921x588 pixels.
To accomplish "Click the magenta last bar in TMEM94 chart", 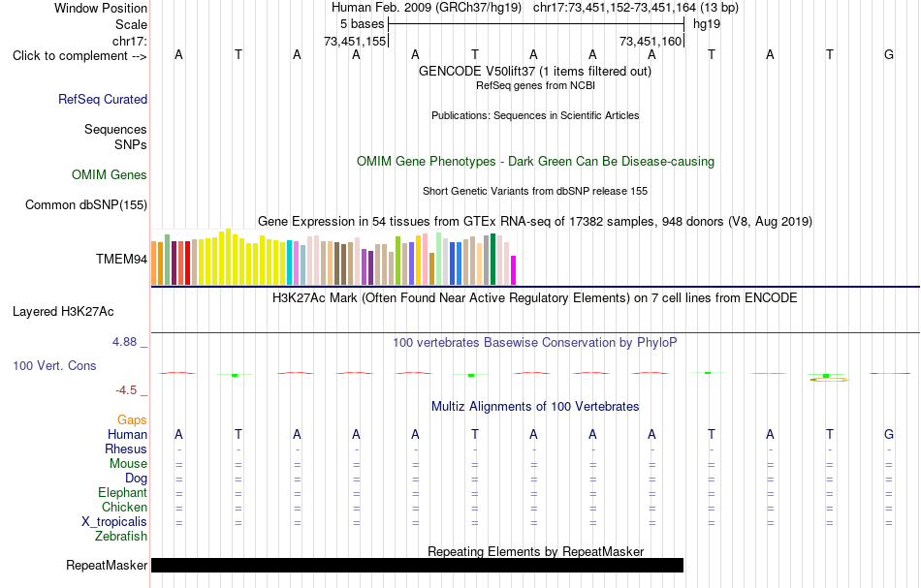I will pyautogui.click(x=514, y=270).
